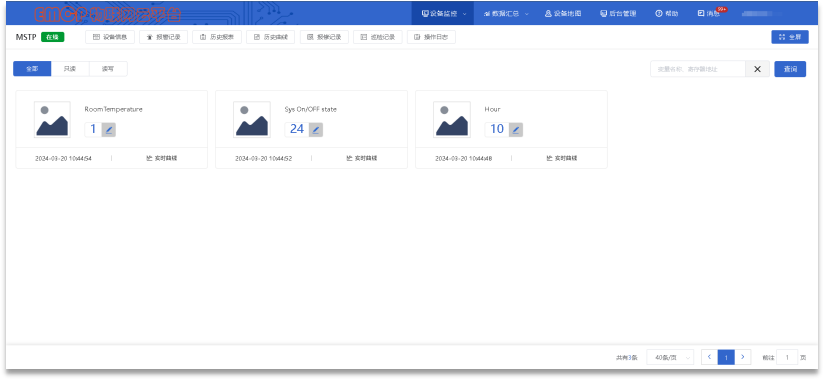The width and height of the screenshot is (824, 380).
Task: Select the 全部 all variables tab
Action: pyautogui.click(x=32, y=69)
